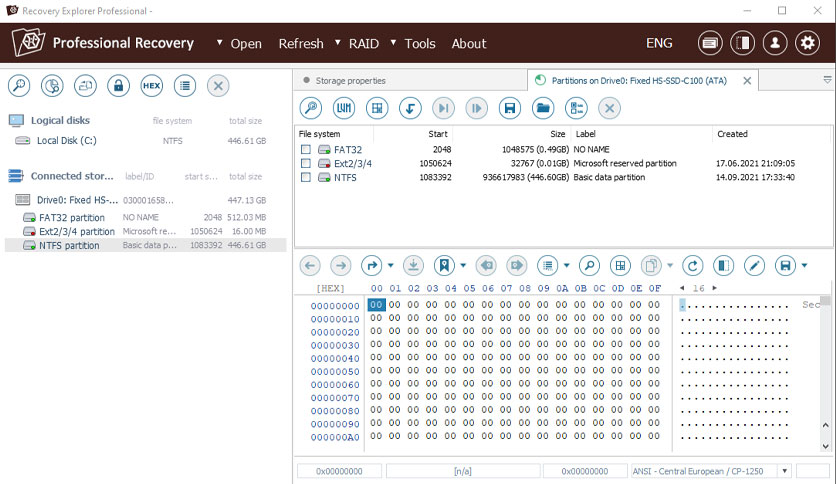Click the [n/a] status field
The image size is (836, 484).
(462, 471)
